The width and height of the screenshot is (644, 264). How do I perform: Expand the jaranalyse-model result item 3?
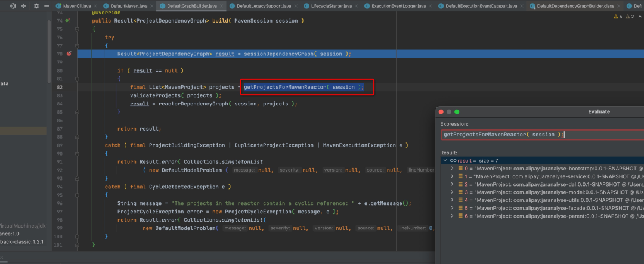pyautogui.click(x=452, y=192)
